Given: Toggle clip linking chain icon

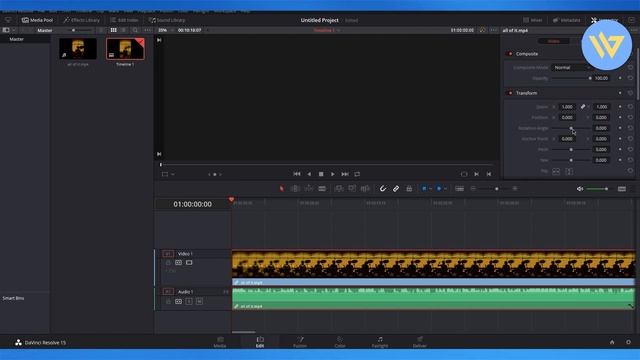Looking at the screenshot, I should [396, 189].
